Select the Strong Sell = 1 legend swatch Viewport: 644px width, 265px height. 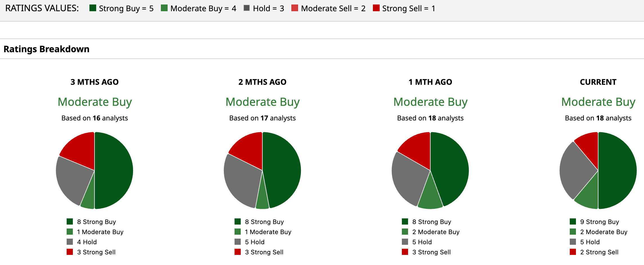tap(376, 8)
